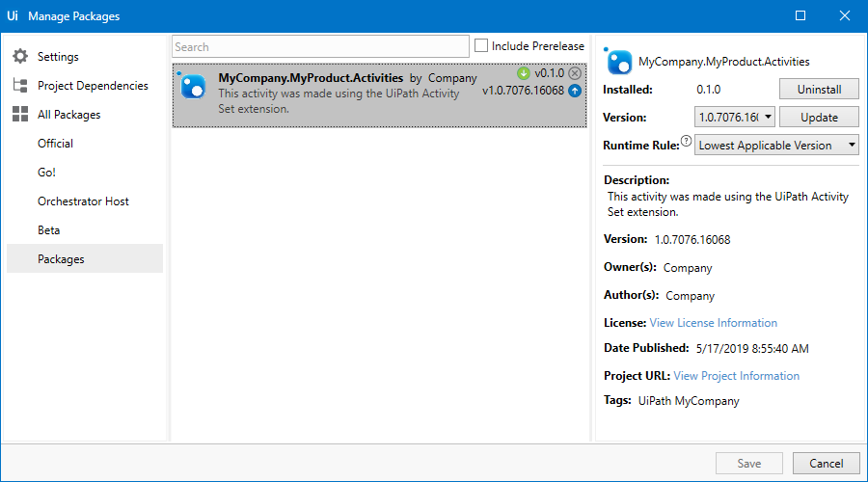Select MyCompany.MyProduct.Activities package name in list
The width and height of the screenshot is (868, 482).
(x=311, y=78)
